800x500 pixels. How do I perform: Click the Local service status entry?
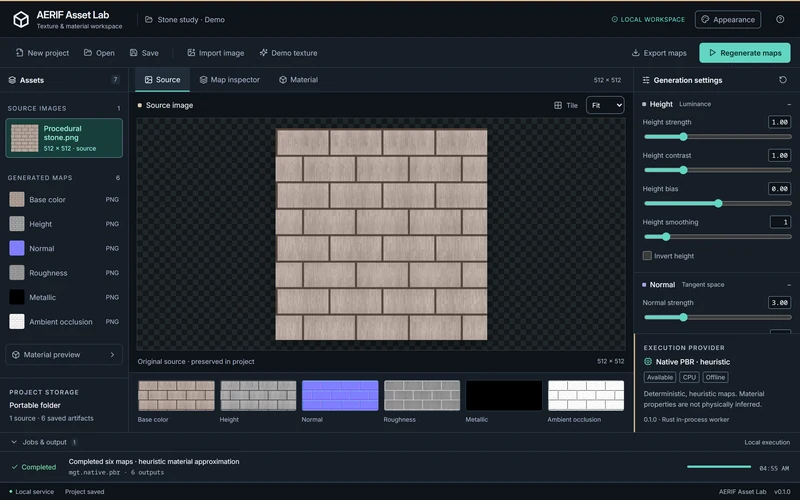pyautogui.click(x=31, y=492)
